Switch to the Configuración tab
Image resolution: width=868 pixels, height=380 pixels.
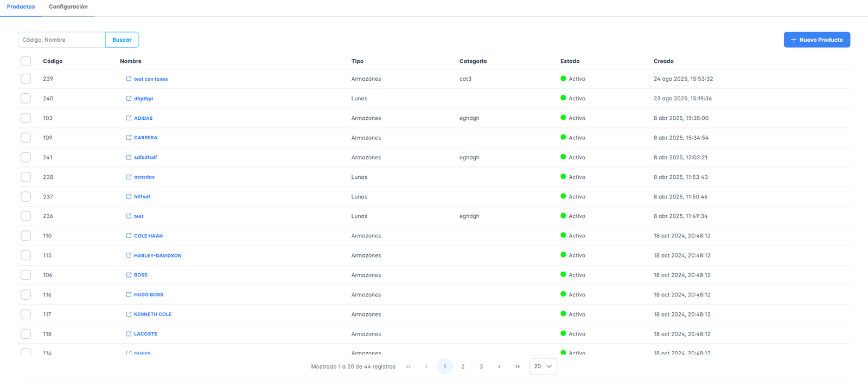click(x=68, y=7)
